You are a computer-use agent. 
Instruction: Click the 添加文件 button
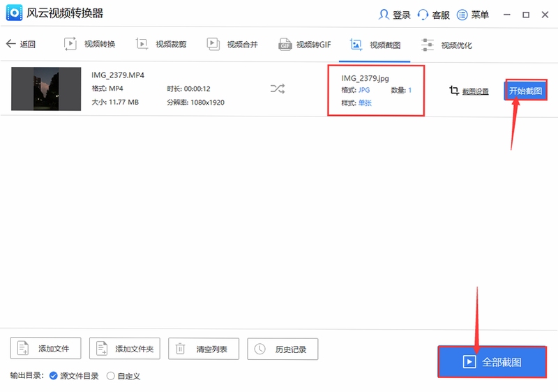coord(45,348)
